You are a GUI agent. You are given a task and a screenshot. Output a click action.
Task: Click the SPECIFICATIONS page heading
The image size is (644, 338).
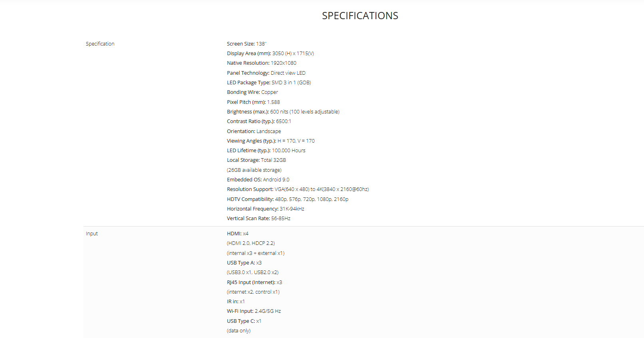[360, 16]
